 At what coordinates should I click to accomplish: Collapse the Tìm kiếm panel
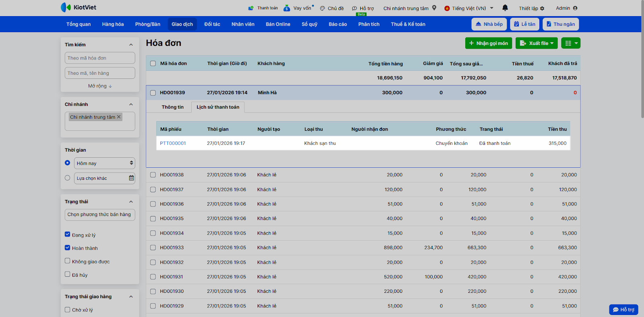[131, 45]
